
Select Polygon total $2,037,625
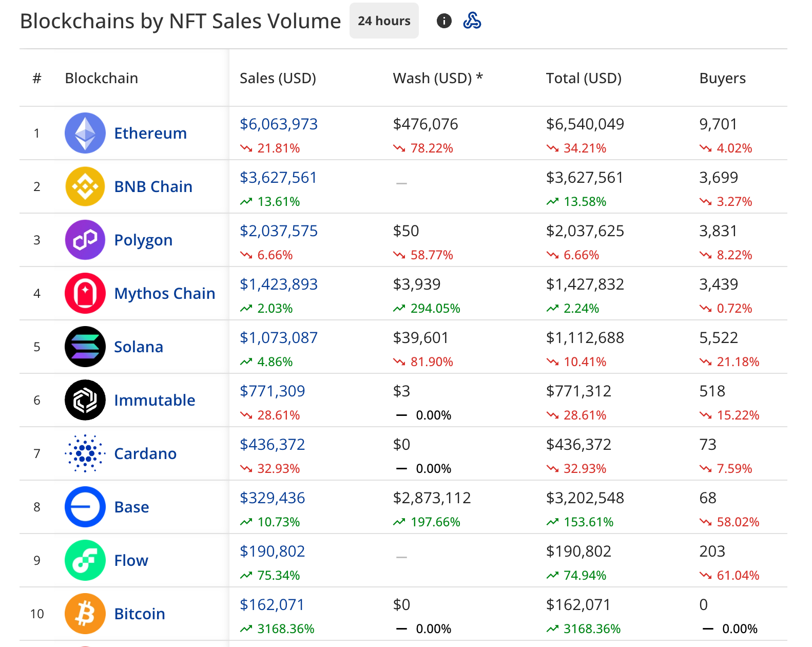coord(585,231)
